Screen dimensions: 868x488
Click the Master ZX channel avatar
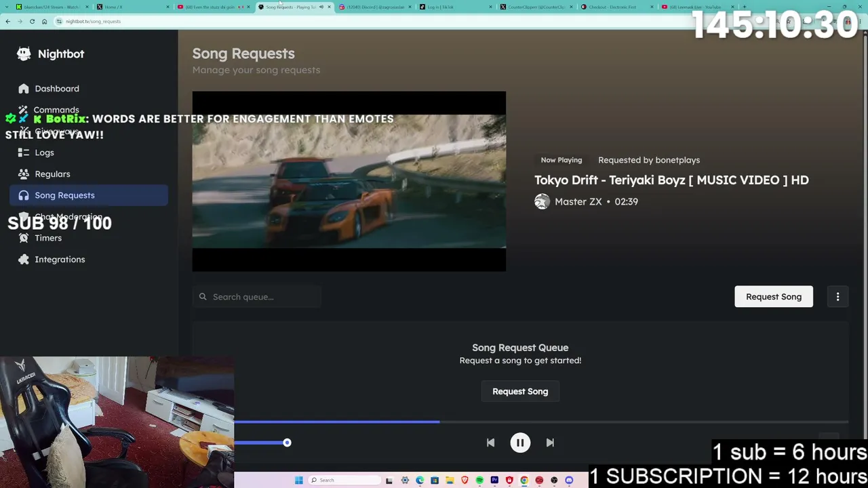542,201
